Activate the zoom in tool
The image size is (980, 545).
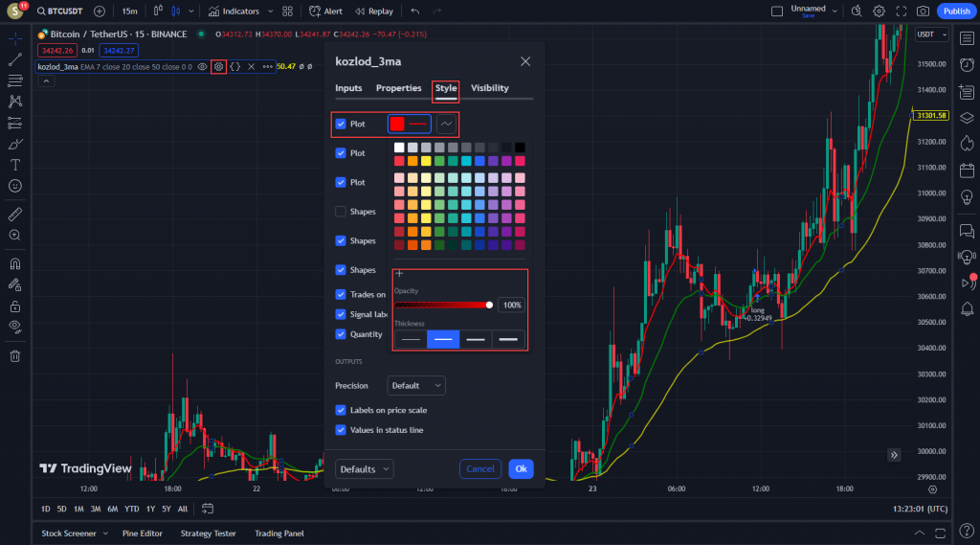pyautogui.click(x=15, y=236)
